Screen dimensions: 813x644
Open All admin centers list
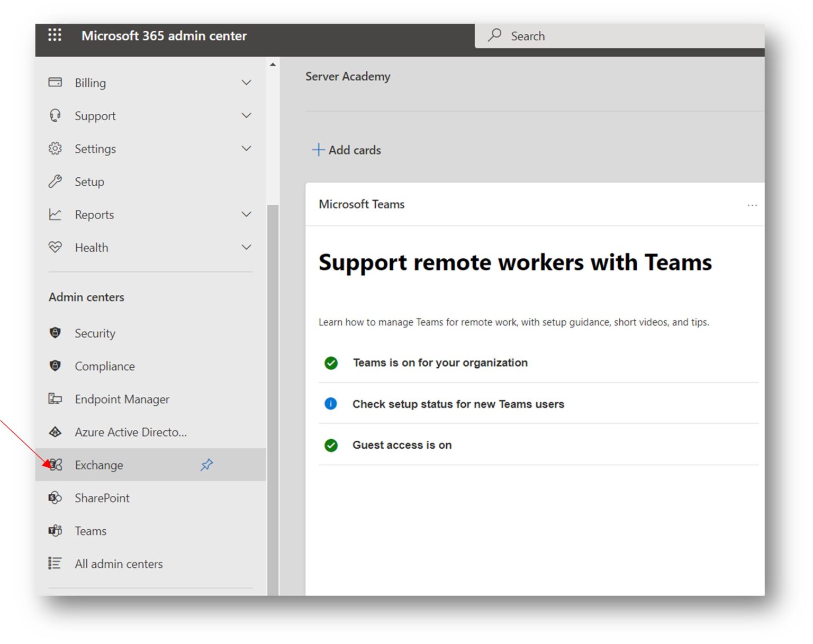(119, 564)
